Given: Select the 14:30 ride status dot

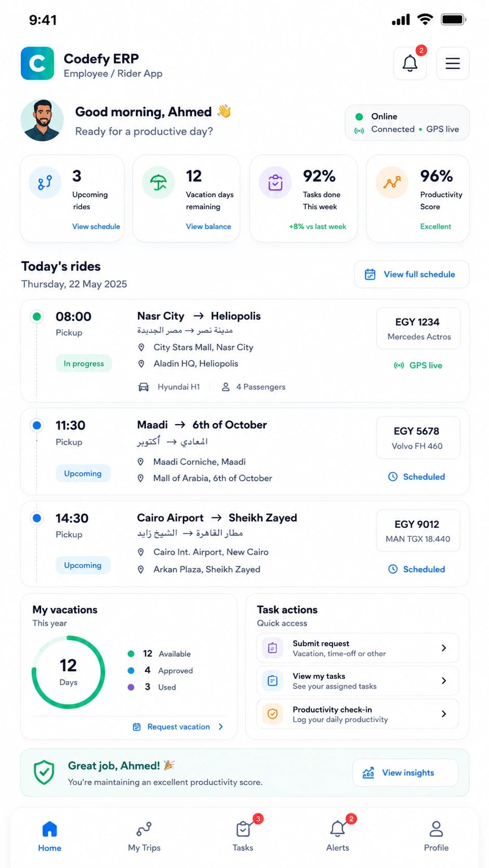Looking at the screenshot, I should (37, 518).
